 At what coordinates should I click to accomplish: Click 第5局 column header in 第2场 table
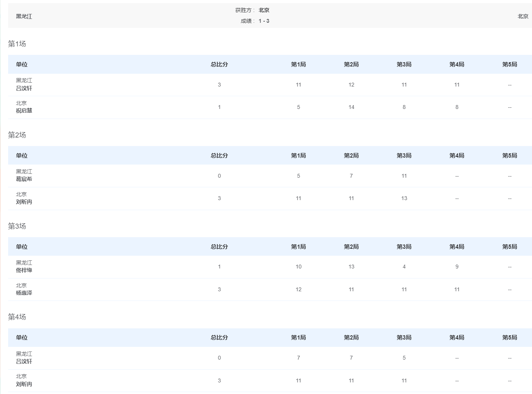[509, 156]
